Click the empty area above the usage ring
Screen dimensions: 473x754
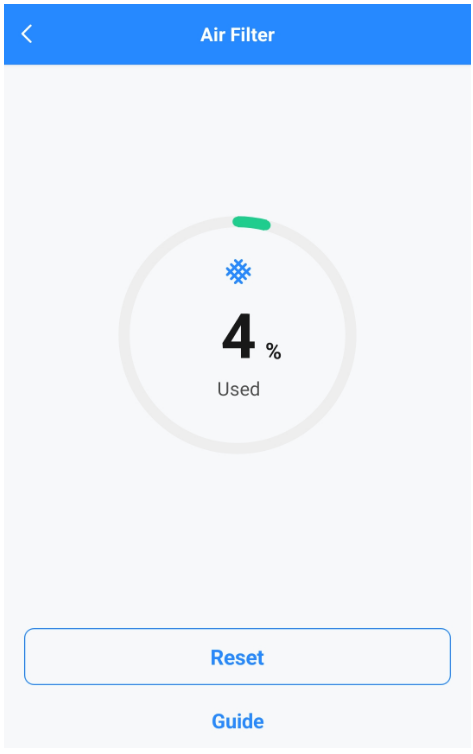click(237, 139)
